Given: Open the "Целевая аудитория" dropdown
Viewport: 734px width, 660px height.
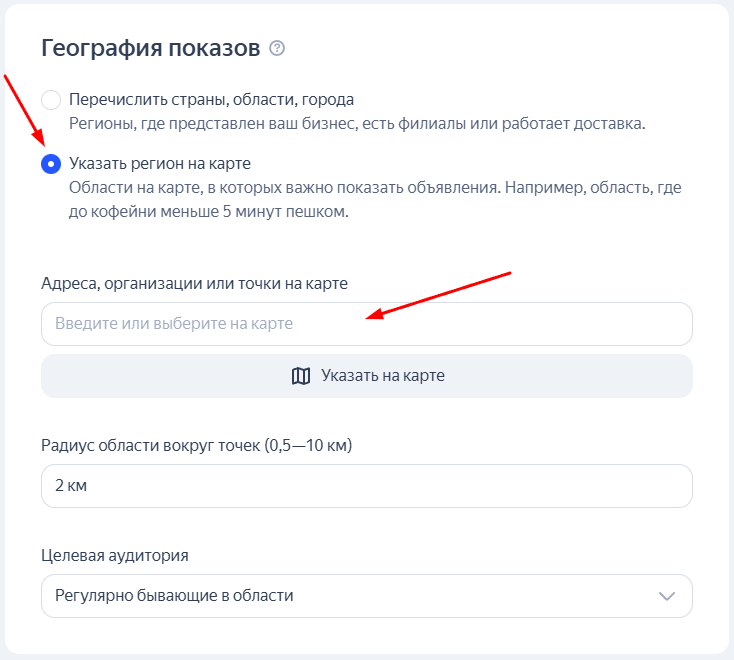Looking at the screenshot, I should coord(366,596).
